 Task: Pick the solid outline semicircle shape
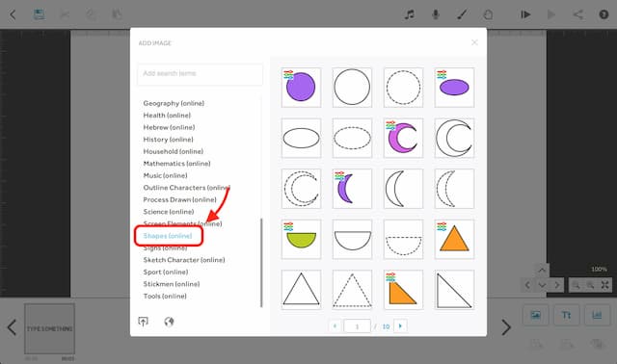[352, 239]
